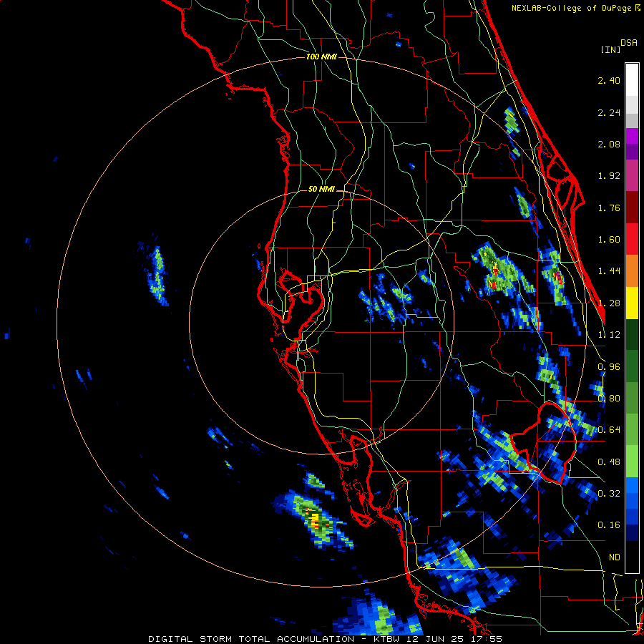This screenshot has height=644, width=644.
Task: Click the 50 NMI range ring label
Action: pos(321,190)
